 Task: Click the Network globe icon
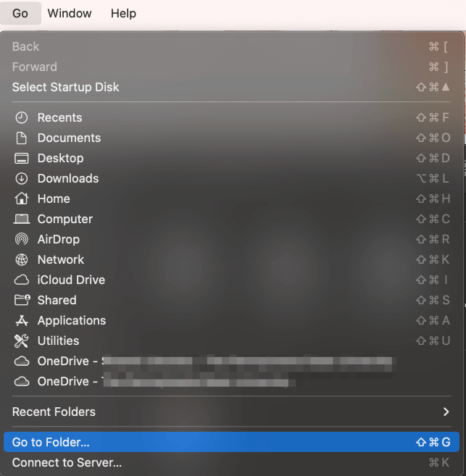tap(22, 259)
